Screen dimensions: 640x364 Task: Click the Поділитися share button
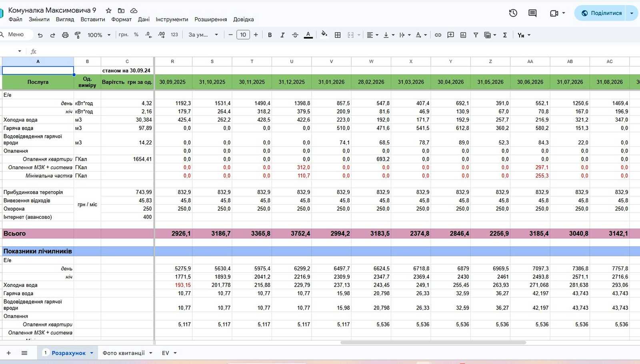602,13
